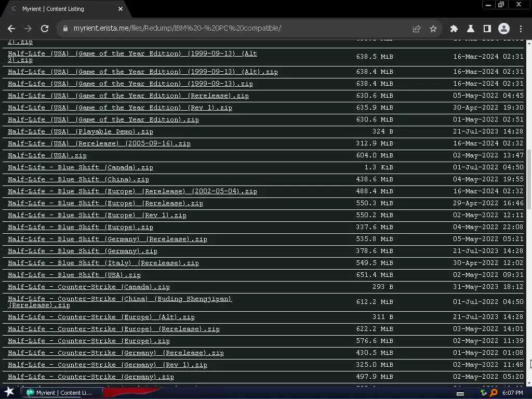Open the user profile avatar
The image size is (532, 399).
click(504, 29)
